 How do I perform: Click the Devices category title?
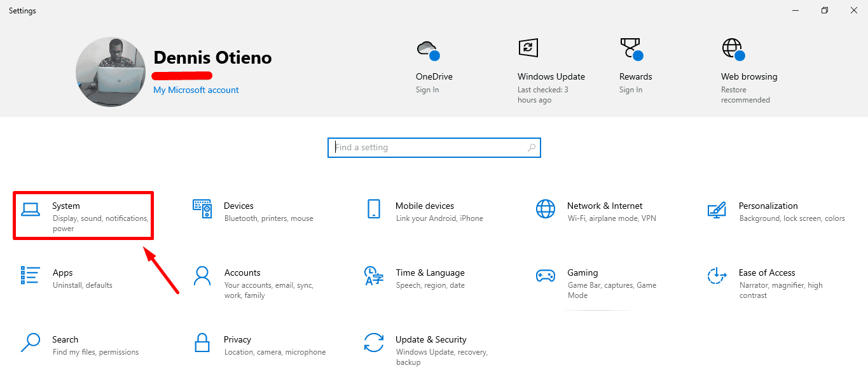click(238, 206)
